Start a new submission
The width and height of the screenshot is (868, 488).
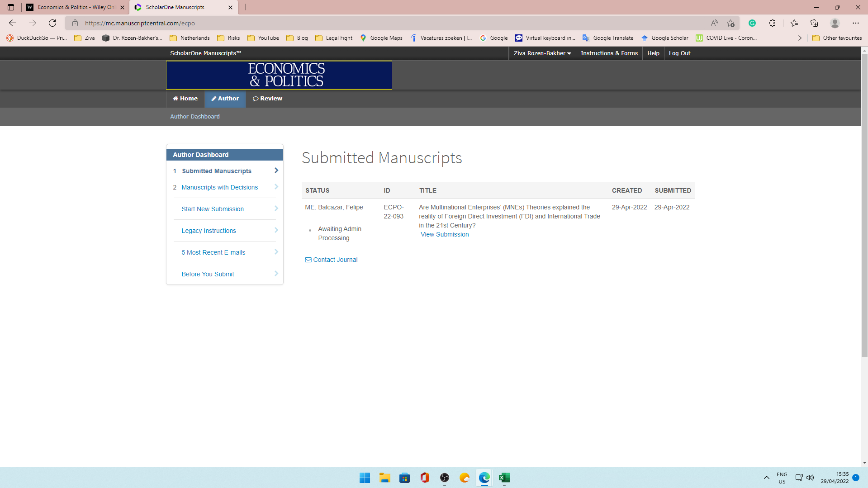pyautogui.click(x=213, y=209)
